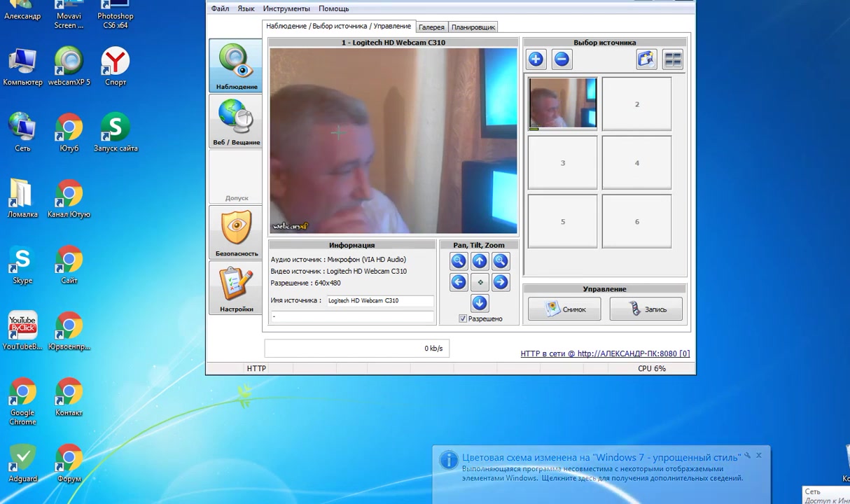Pan camera right
Viewport: 850px width, 504px height.
[501, 282]
